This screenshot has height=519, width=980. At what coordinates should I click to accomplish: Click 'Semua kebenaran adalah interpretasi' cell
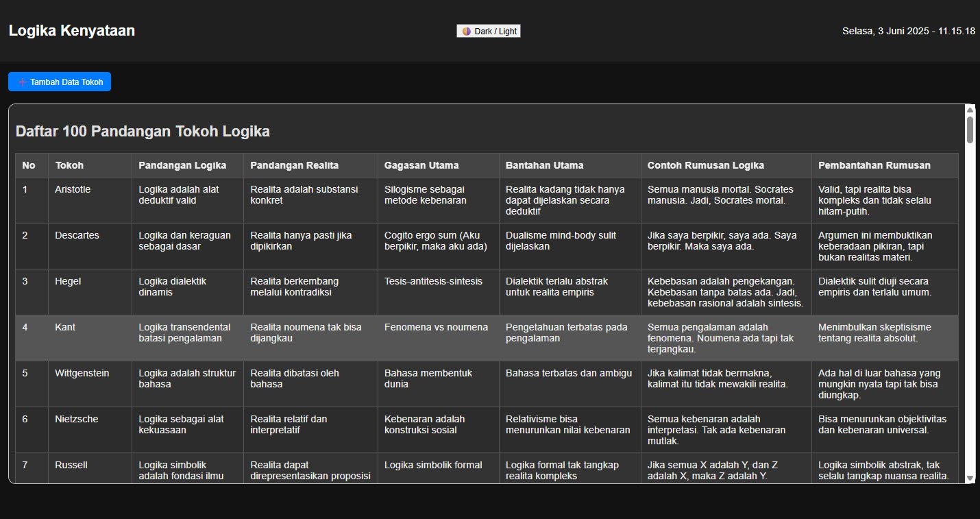tap(726, 430)
